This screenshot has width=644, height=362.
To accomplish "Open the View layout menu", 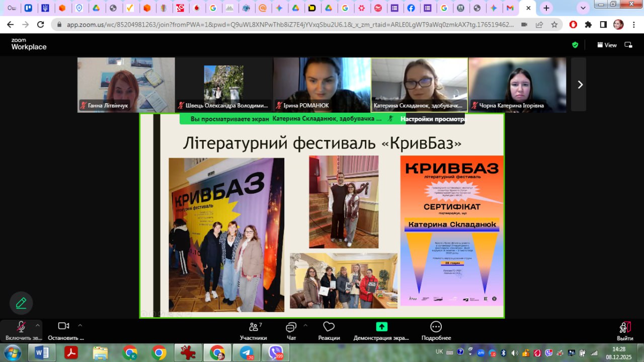I will pos(607,45).
